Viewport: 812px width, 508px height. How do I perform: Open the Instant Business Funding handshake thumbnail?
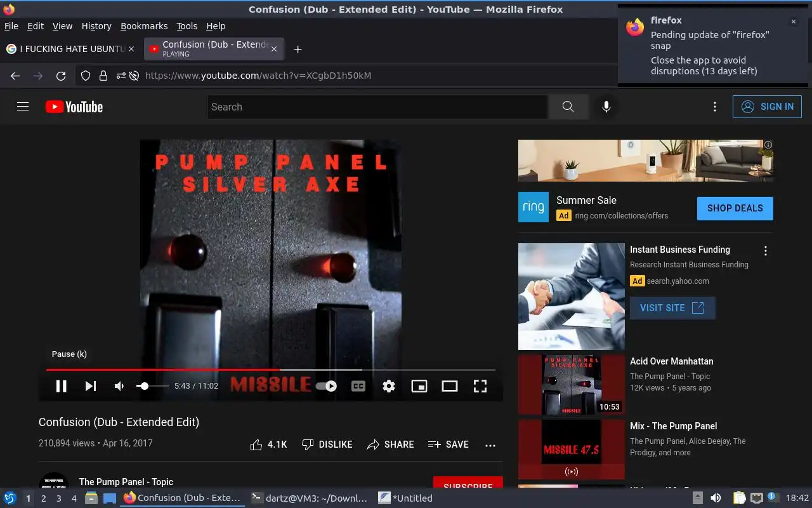tap(572, 297)
